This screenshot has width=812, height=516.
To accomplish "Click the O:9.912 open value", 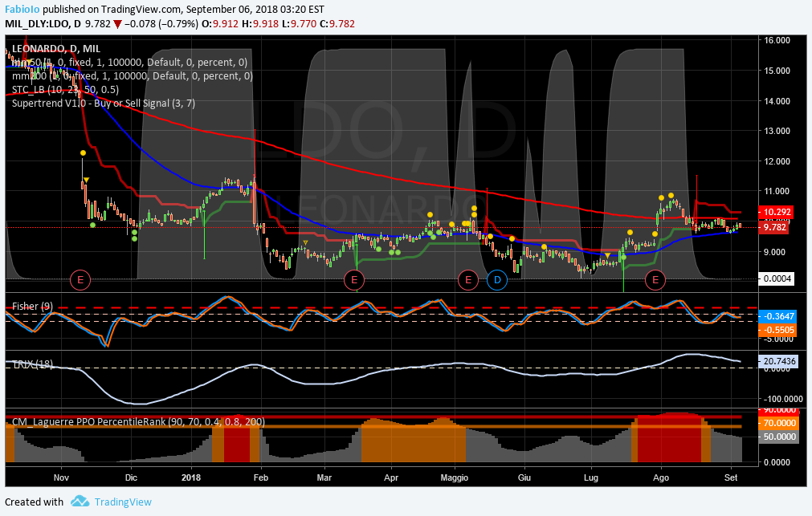I will pyautogui.click(x=220, y=24).
